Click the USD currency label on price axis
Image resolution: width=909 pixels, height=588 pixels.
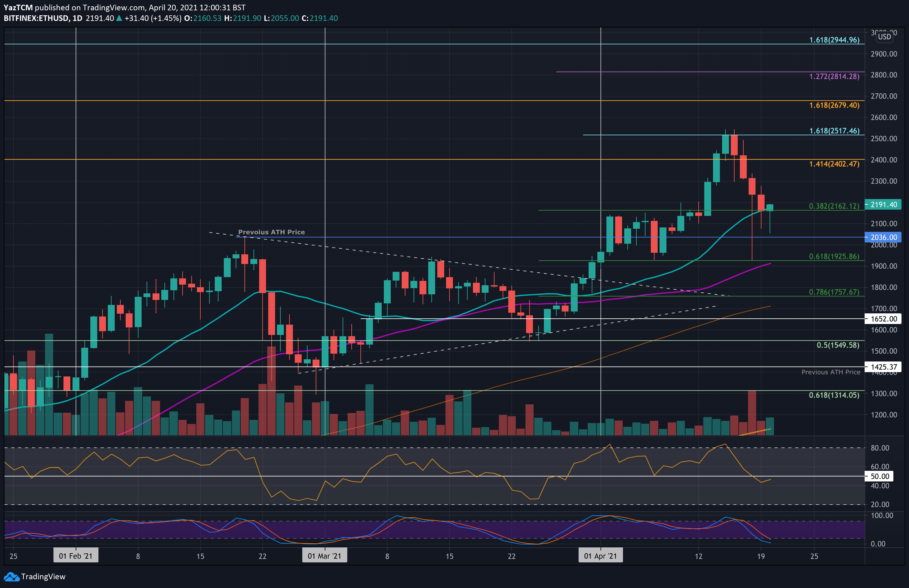click(884, 37)
